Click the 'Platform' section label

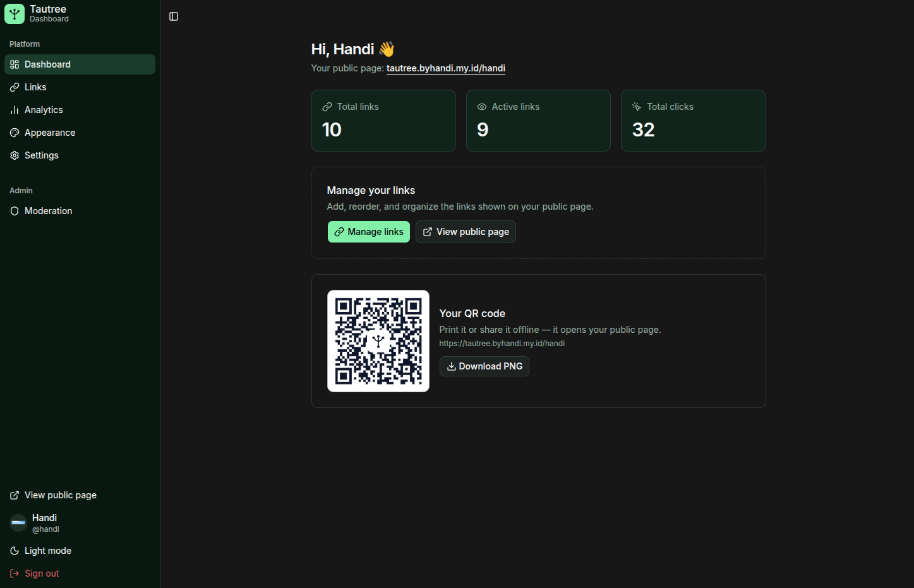[x=25, y=44]
